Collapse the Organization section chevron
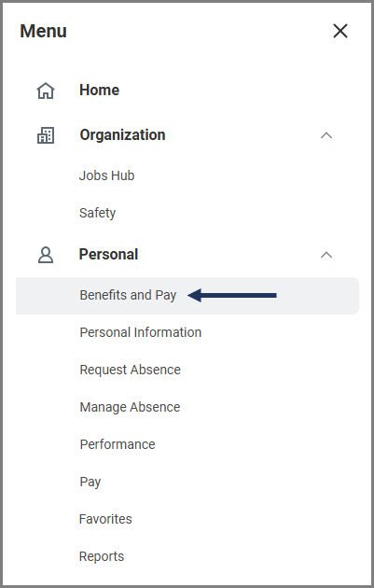The height and width of the screenshot is (588, 374). click(x=326, y=135)
